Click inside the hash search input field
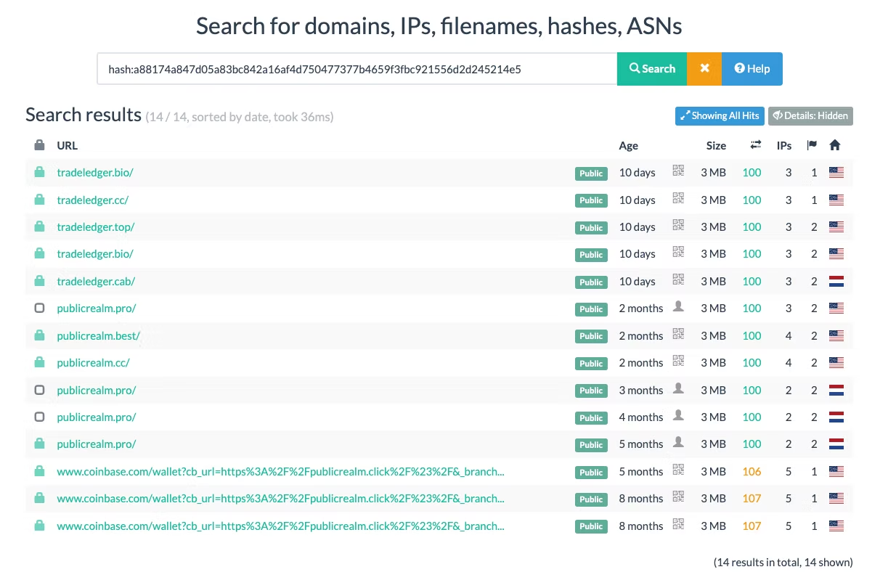The height and width of the screenshot is (588, 896). click(x=356, y=68)
